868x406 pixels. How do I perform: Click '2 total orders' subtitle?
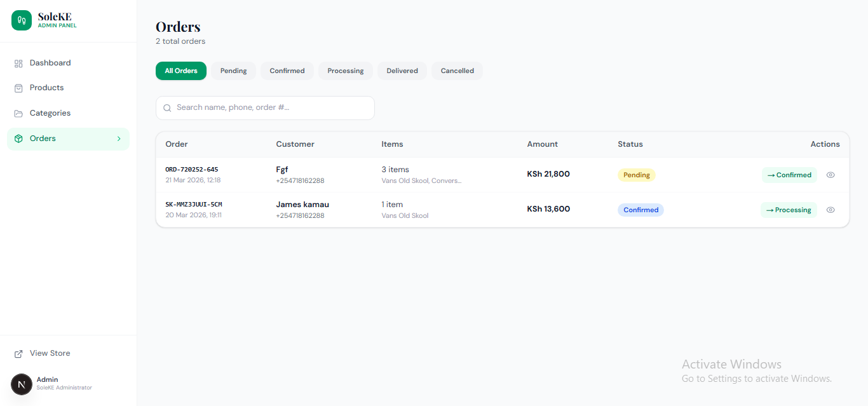[x=180, y=41]
